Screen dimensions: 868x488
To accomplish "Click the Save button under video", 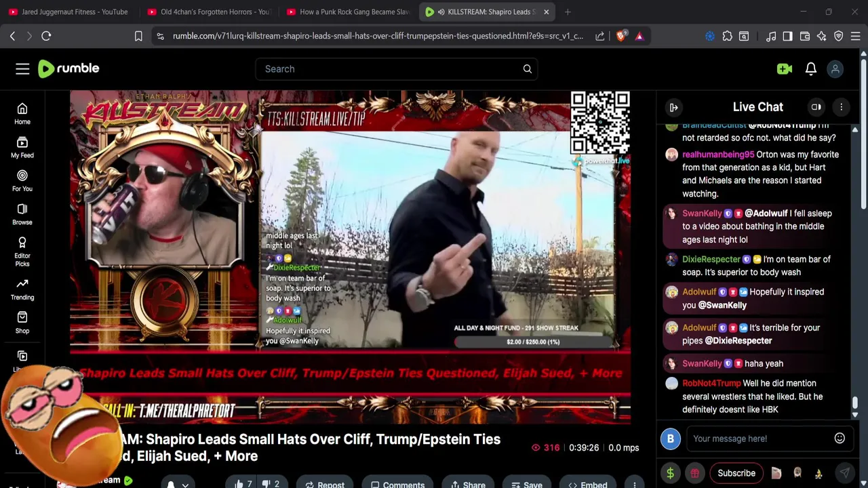I will click(527, 484).
